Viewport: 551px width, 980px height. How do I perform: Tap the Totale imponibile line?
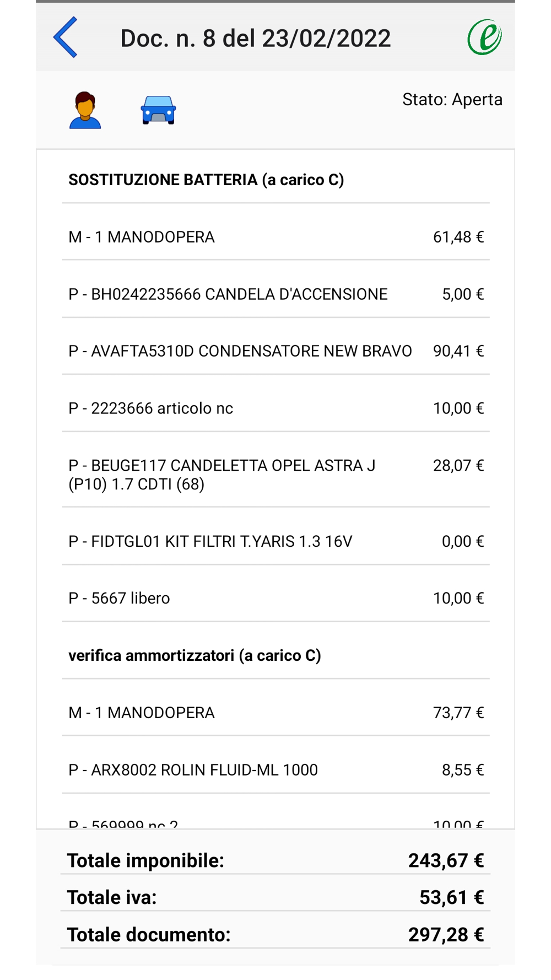pyautogui.click(x=275, y=860)
